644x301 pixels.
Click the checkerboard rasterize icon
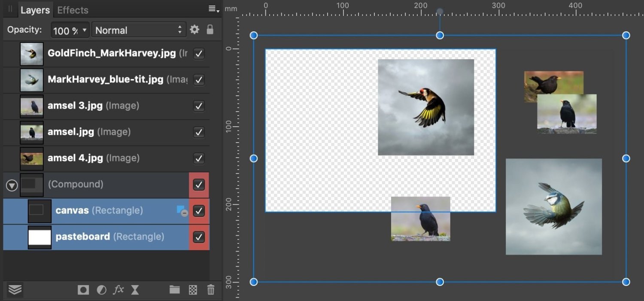pos(192,290)
